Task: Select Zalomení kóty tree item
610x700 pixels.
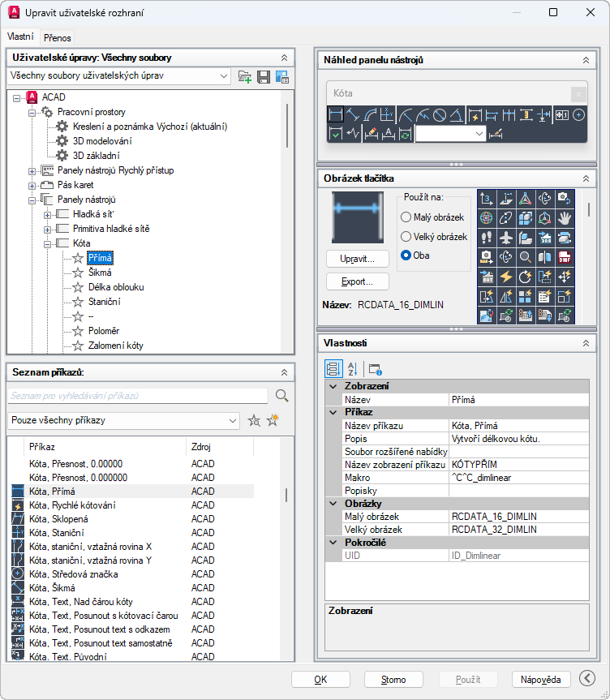Action: 116,346
